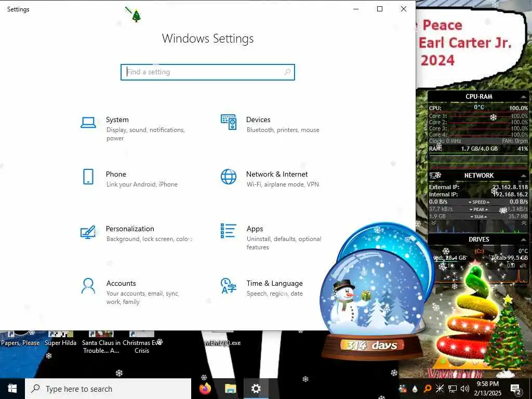The height and width of the screenshot is (399, 532).
Task: Click the SPEED selector in NETWORK widget
Action: point(478,202)
